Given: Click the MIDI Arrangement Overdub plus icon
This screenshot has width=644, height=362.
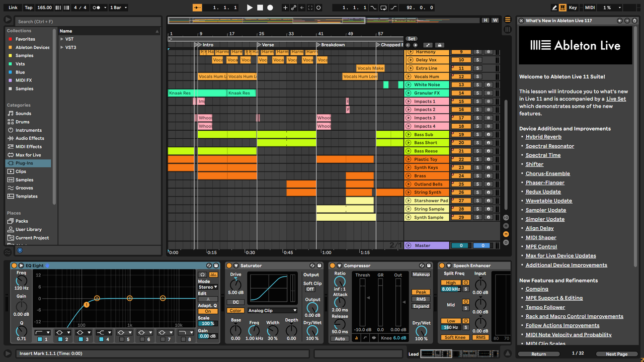Looking at the screenshot, I should pos(285,8).
